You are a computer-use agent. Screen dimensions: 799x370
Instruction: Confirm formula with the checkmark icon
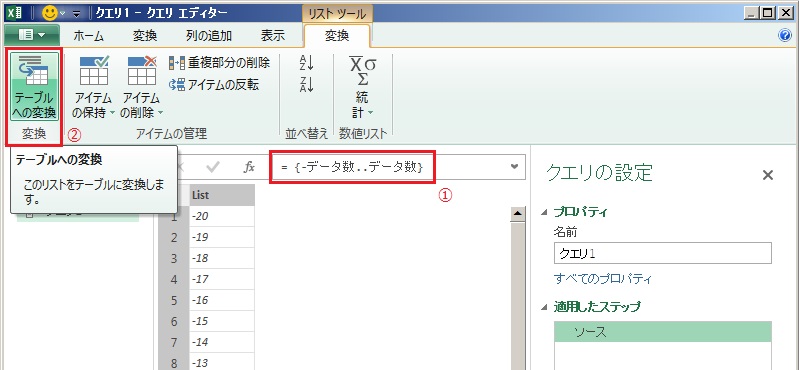tap(213, 167)
